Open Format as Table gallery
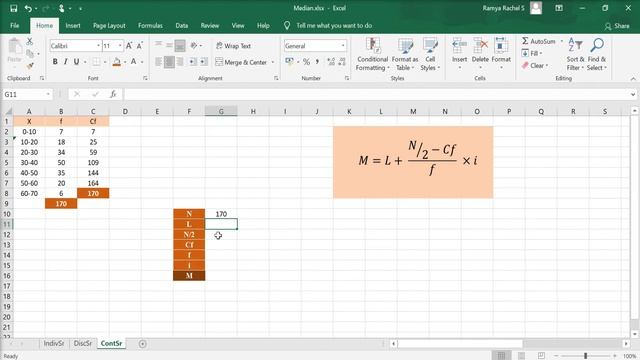 coord(404,54)
